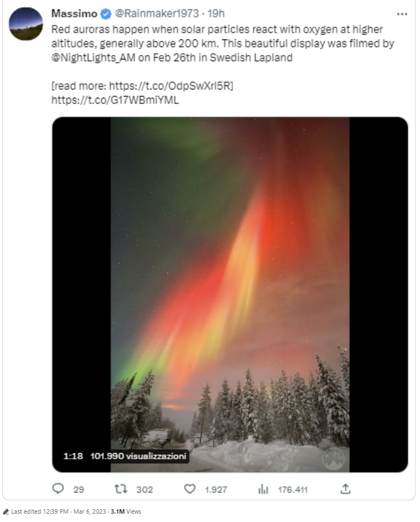
Task: Click the 3.1M Views label
Action: tap(126, 511)
